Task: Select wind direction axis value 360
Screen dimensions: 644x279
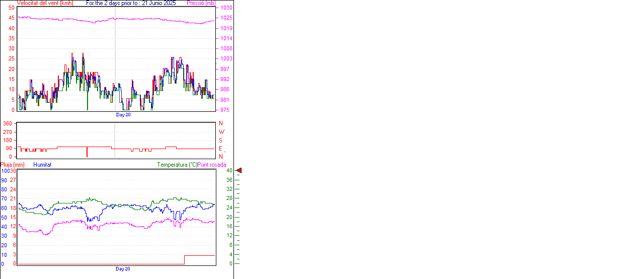Action: coord(7,123)
